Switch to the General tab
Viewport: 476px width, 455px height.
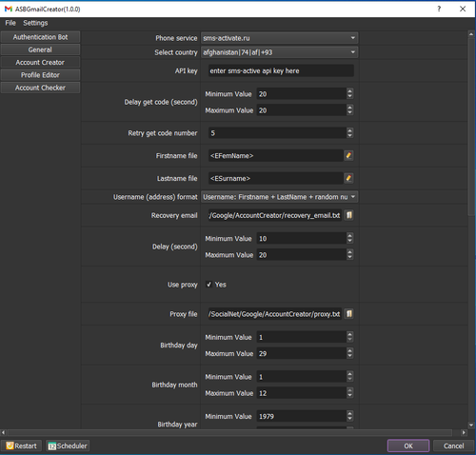click(40, 49)
